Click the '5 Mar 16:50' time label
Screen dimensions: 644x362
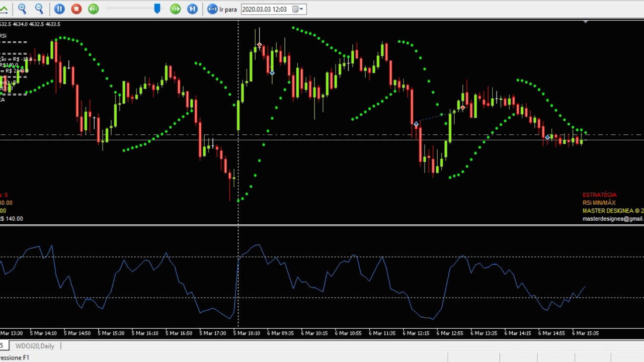coord(179,333)
